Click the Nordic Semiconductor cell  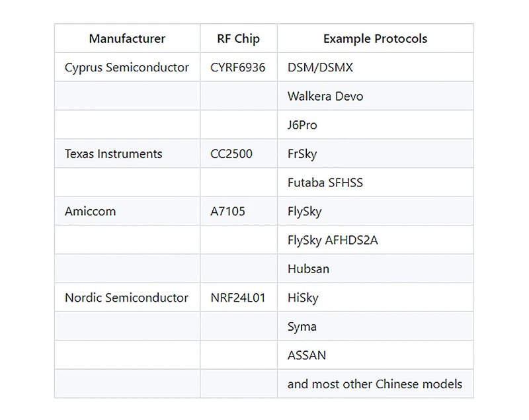pyautogui.click(x=127, y=298)
